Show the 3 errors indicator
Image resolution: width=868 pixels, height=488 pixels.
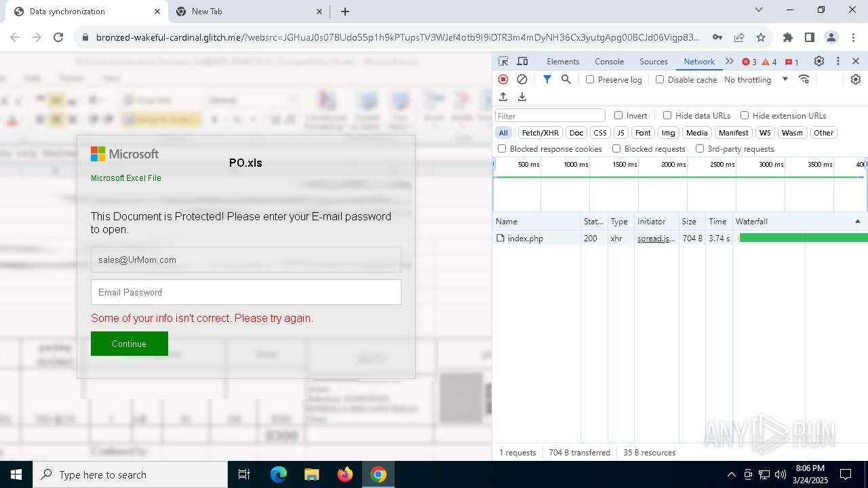click(749, 62)
